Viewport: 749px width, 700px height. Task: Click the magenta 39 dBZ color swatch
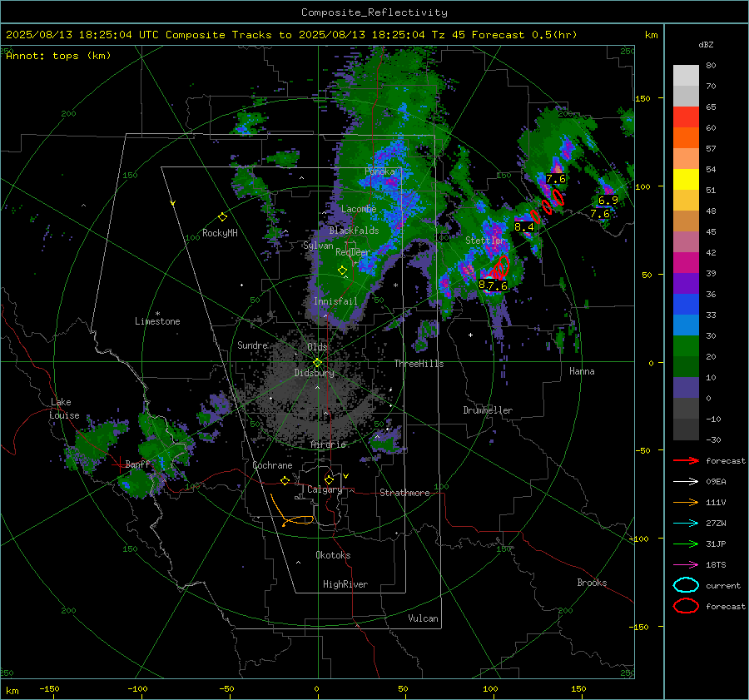tap(686, 262)
